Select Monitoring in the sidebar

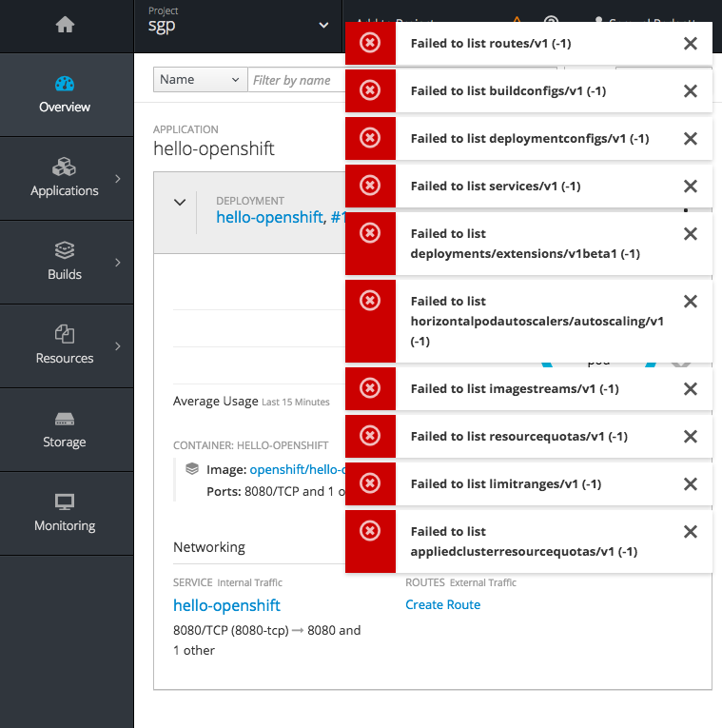click(67, 514)
